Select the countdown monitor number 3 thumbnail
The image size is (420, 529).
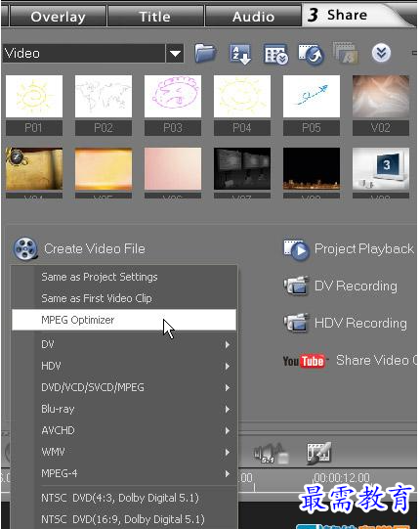tap(381, 169)
